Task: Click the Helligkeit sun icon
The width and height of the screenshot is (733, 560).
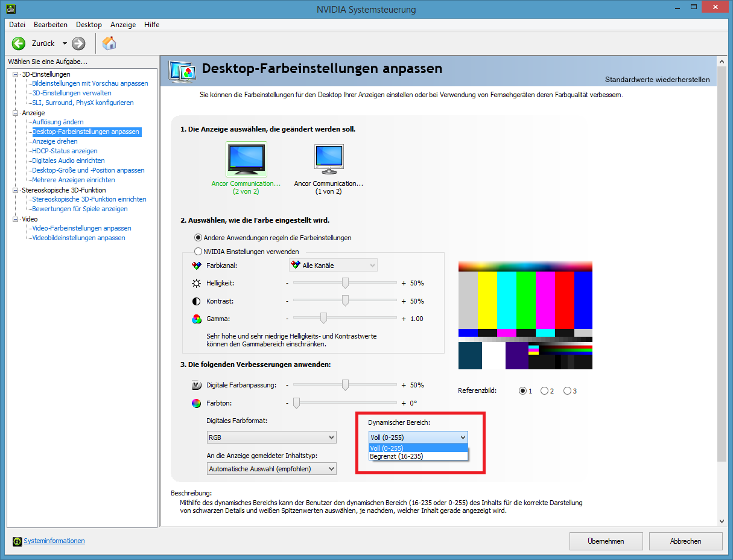Action: 196,283
